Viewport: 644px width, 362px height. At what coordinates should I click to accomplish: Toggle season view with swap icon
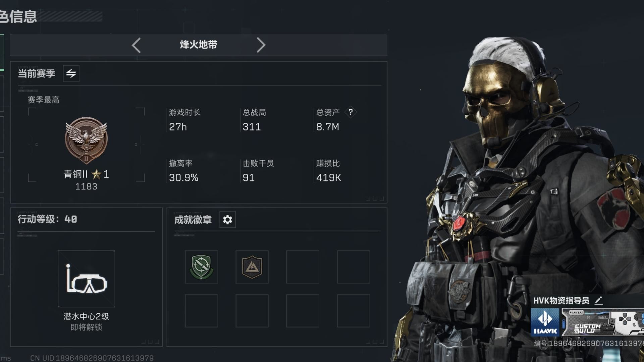coord(71,73)
